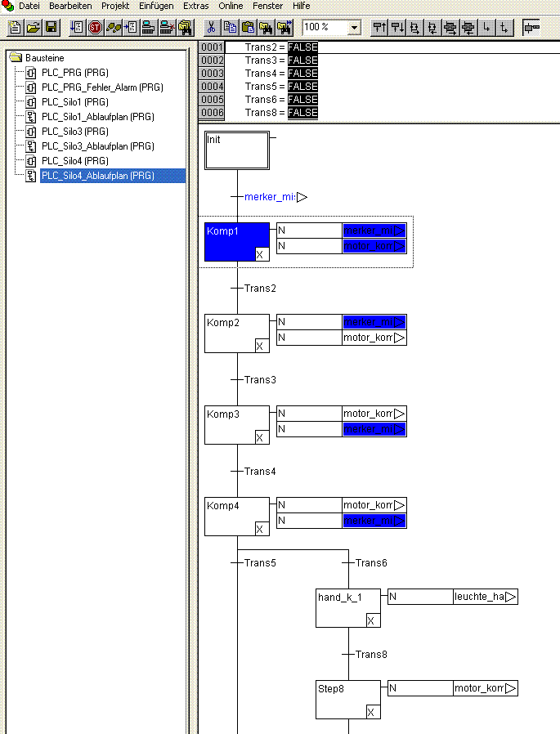Image resolution: width=560 pixels, height=734 pixels.
Task: Open an existing project with the folder icon
Action: click(x=34, y=27)
